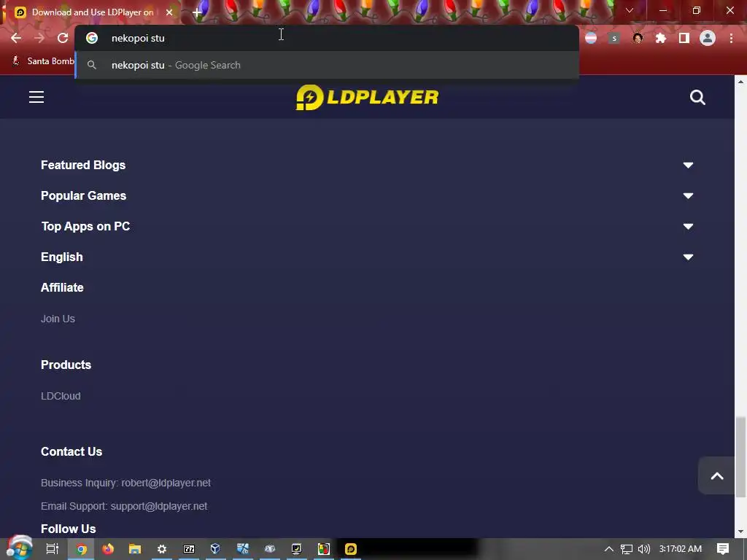
Task: Open 7-Zip from the taskbar
Action: (189, 549)
